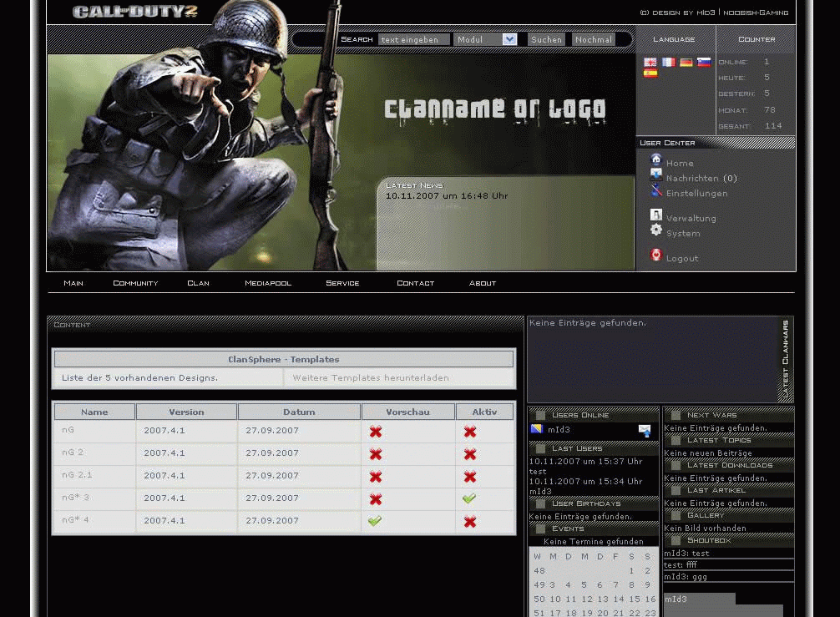Click the Logout link
This screenshot has width=840, height=617.
click(x=682, y=258)
